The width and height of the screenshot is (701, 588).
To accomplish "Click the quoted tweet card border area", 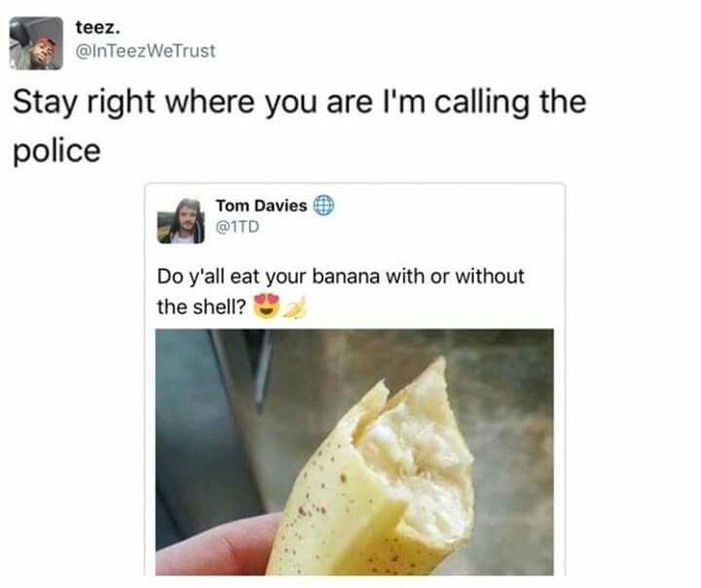I will 355,186.
